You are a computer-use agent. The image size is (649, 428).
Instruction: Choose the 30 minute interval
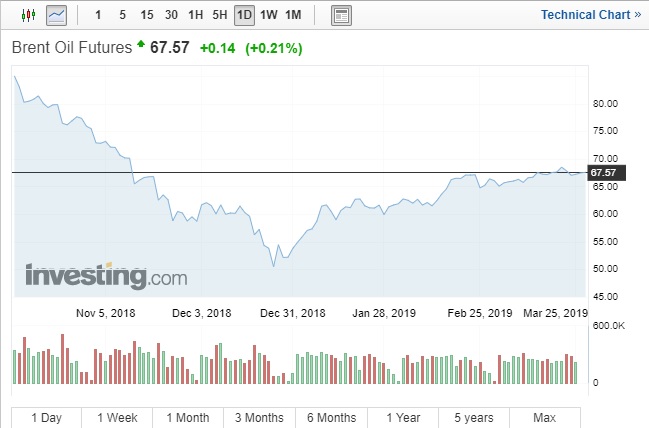171,15
